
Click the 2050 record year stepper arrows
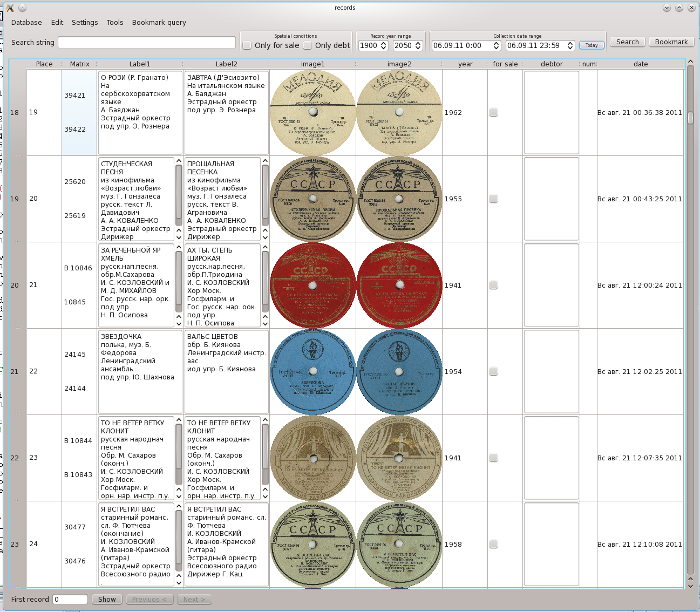coord(418,45)
